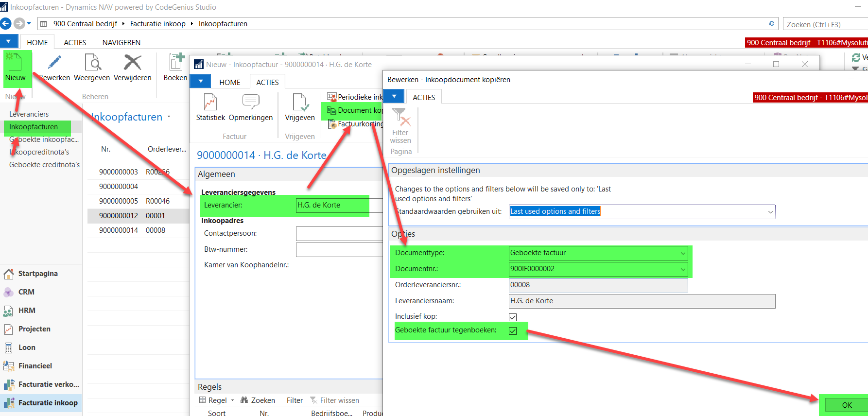
Task: Click the Weergeven magnifier icon
Action: tap(92, 63)
